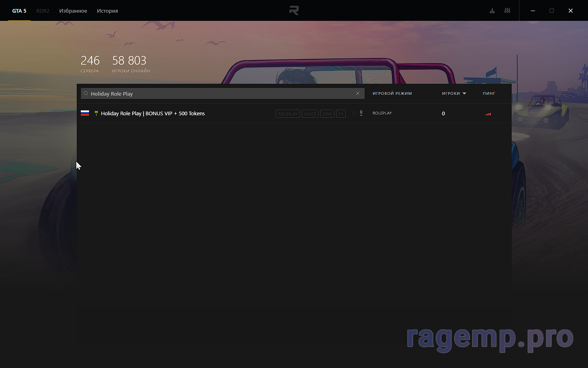Click the VOICE tag badge on the server
Screen dimensions: 588x368
pos(310,114)
